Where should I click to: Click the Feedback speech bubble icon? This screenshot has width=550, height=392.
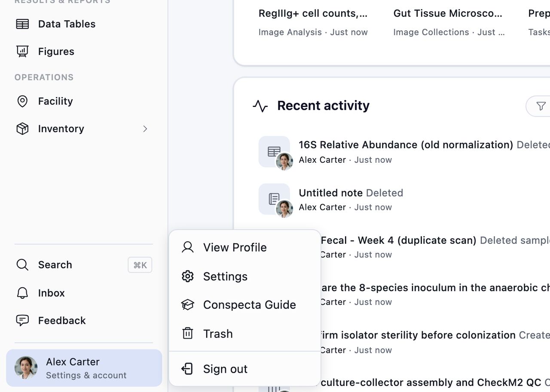tap(22, 320)
